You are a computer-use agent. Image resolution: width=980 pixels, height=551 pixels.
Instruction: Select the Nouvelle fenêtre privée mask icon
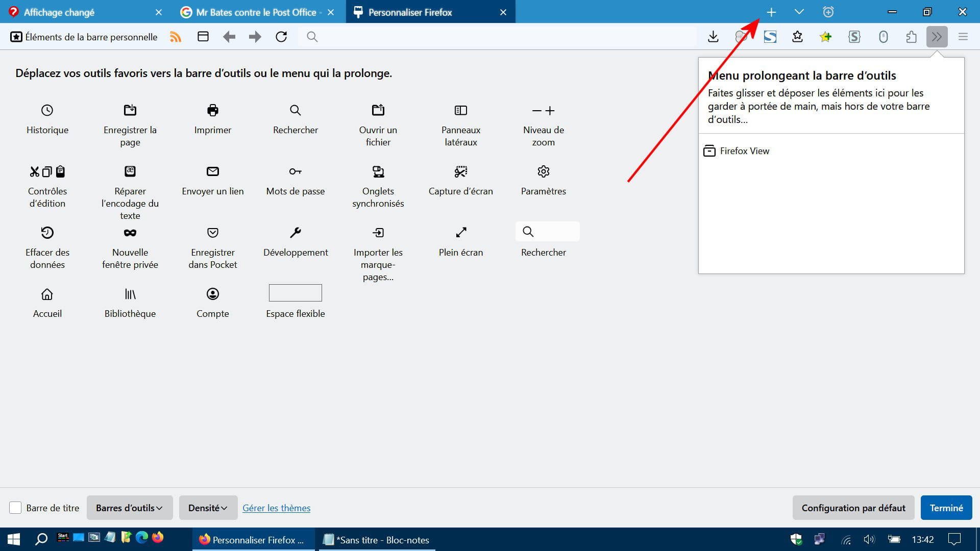pyautogui.click(x=130, y=233)
